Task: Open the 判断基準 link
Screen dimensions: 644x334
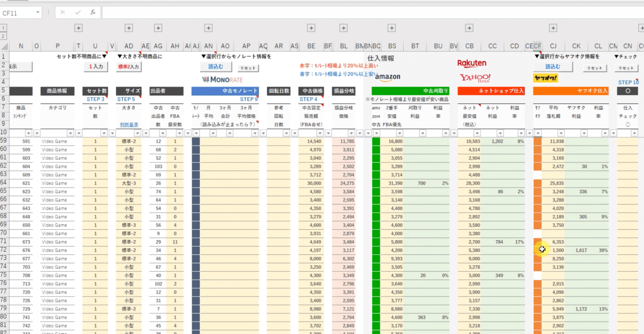Action: point(129,124)
